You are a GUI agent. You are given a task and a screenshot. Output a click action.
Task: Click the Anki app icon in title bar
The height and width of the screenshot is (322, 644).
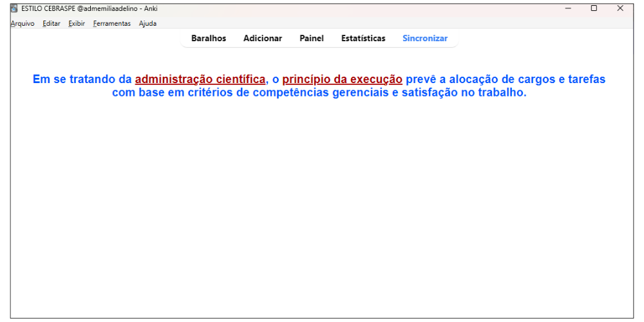[14, 8]
